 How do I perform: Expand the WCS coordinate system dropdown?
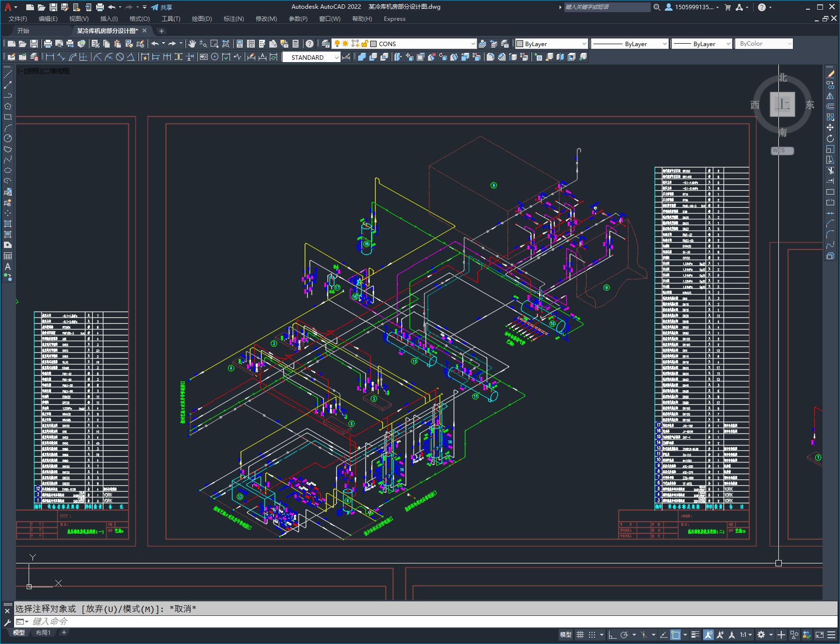pos(782,150)
